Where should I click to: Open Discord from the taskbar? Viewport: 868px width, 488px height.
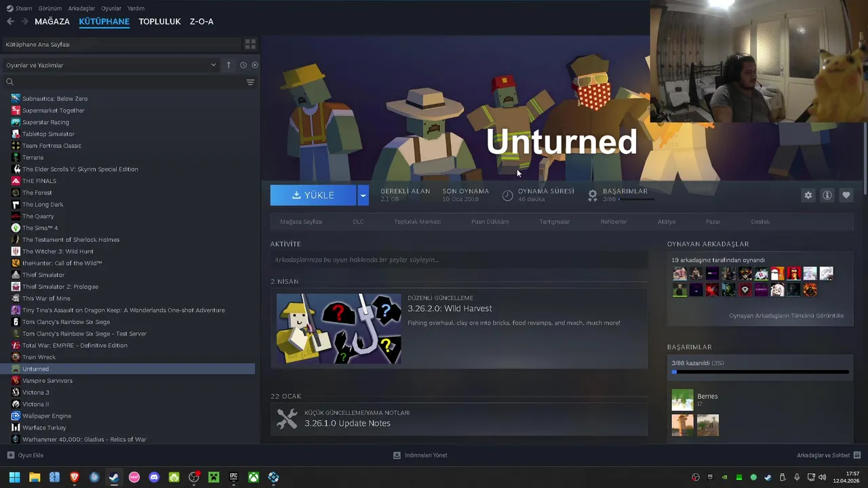tap(154, 477)
